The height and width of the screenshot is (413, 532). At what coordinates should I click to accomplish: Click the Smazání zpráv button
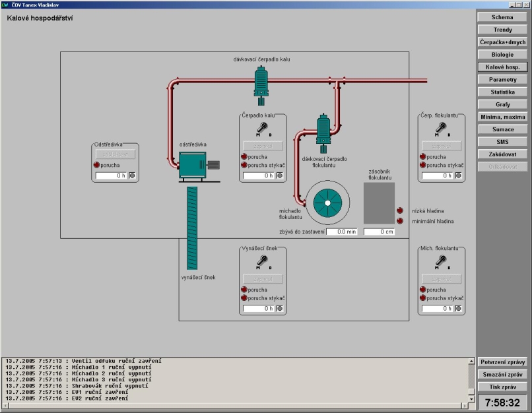point(502,375)
